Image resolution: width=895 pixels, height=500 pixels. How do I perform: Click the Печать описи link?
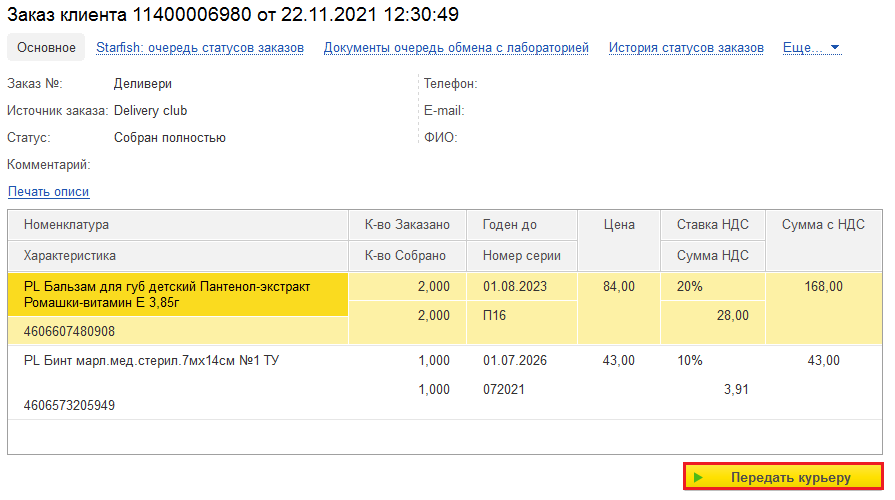click(x=49, y=191)
